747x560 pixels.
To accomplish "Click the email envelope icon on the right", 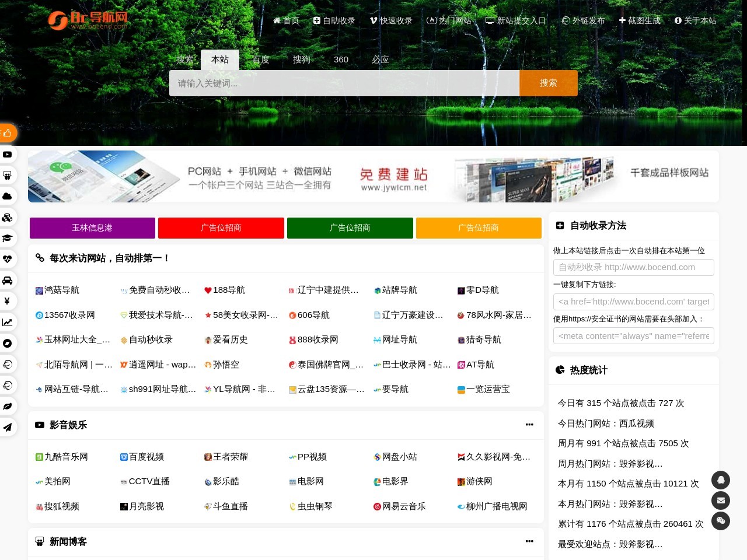I will pos(721,501).
